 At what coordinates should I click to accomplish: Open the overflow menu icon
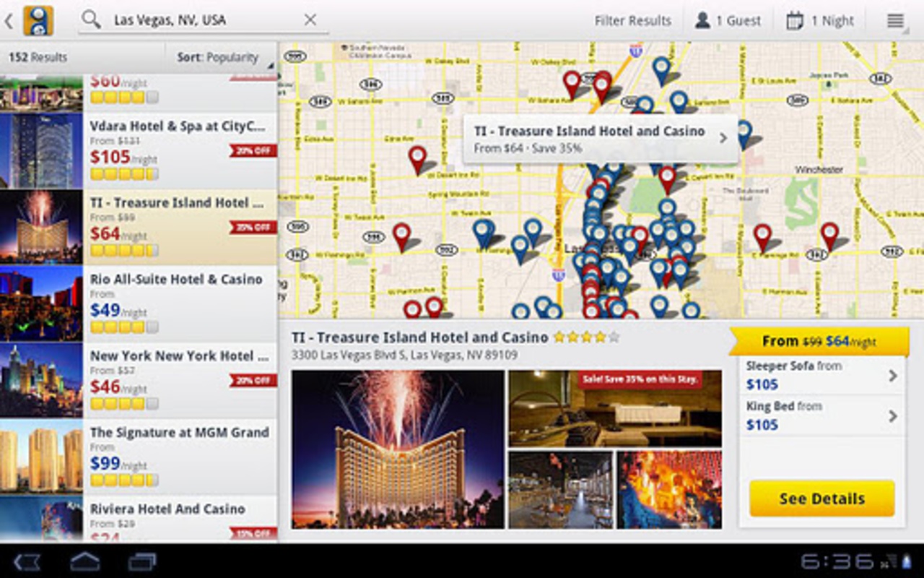pyautogui.click(x=895, y=21)
